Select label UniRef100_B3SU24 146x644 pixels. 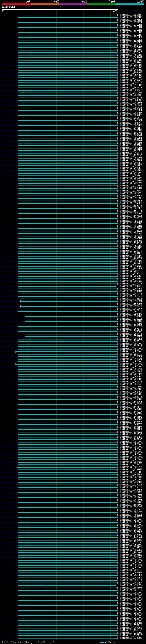coord(131,301)
